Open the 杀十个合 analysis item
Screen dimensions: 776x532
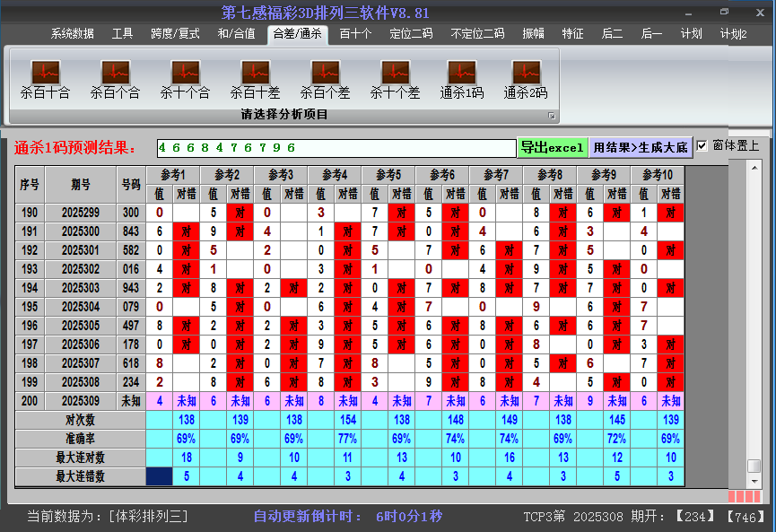(x=185, y=79)
